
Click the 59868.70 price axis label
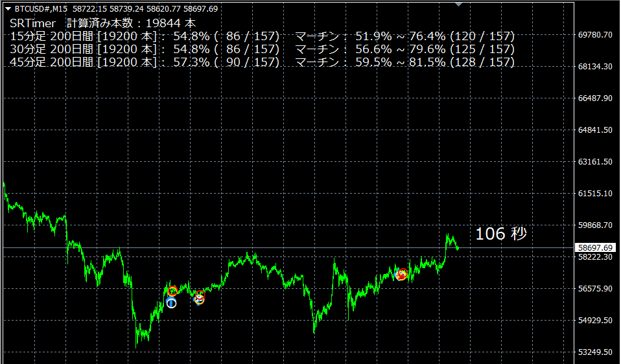pos(595,225)
